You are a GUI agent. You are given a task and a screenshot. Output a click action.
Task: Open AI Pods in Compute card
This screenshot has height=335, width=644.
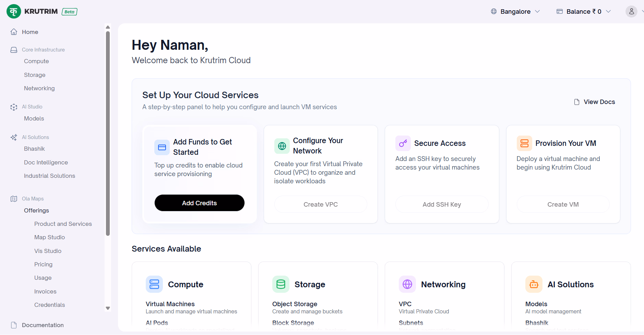coord(157,323)
